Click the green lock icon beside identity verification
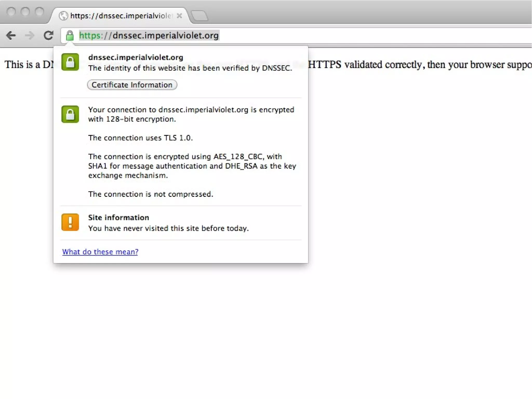Viewport: 532px width, 399px height. [x=70, y=62]
